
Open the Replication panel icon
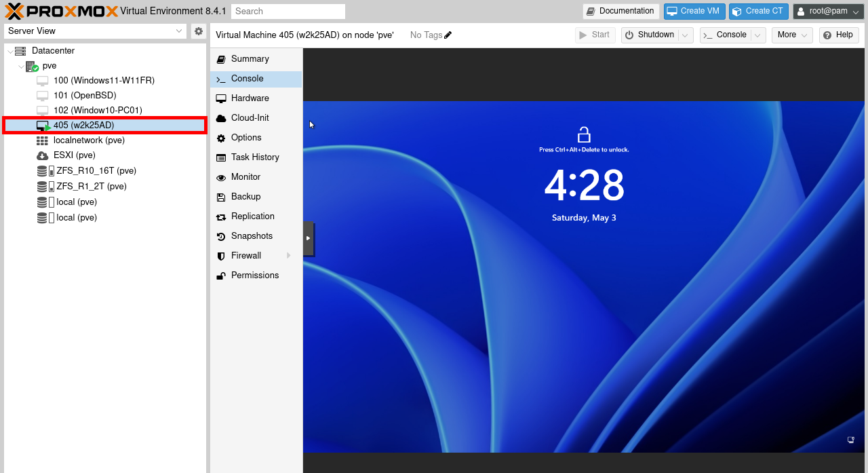point(221,216)
